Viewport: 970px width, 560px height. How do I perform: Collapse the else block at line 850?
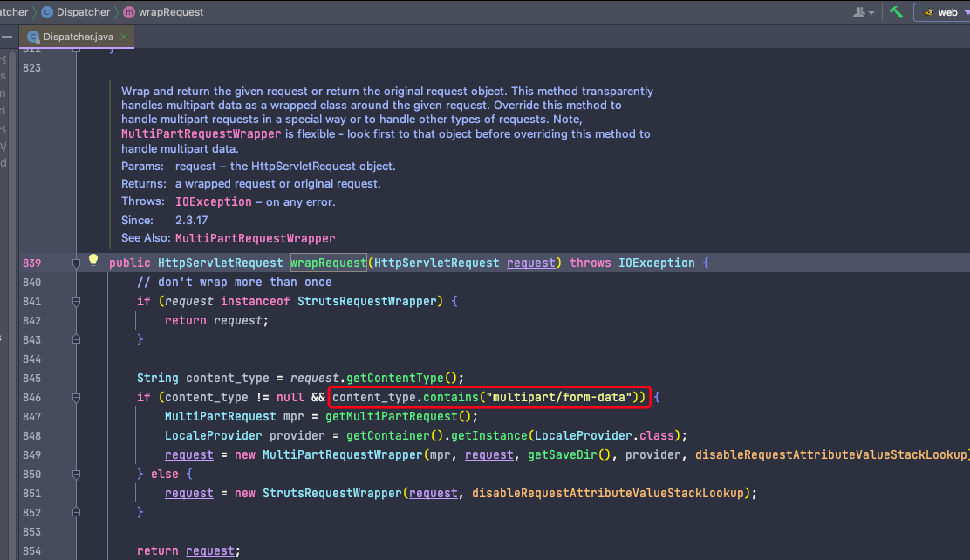pos(77,474)
